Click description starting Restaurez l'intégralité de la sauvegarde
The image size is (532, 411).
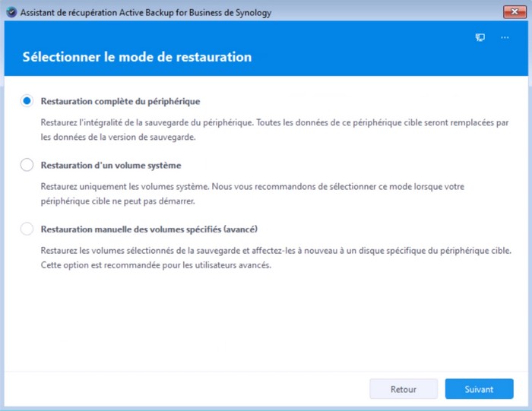274,130
